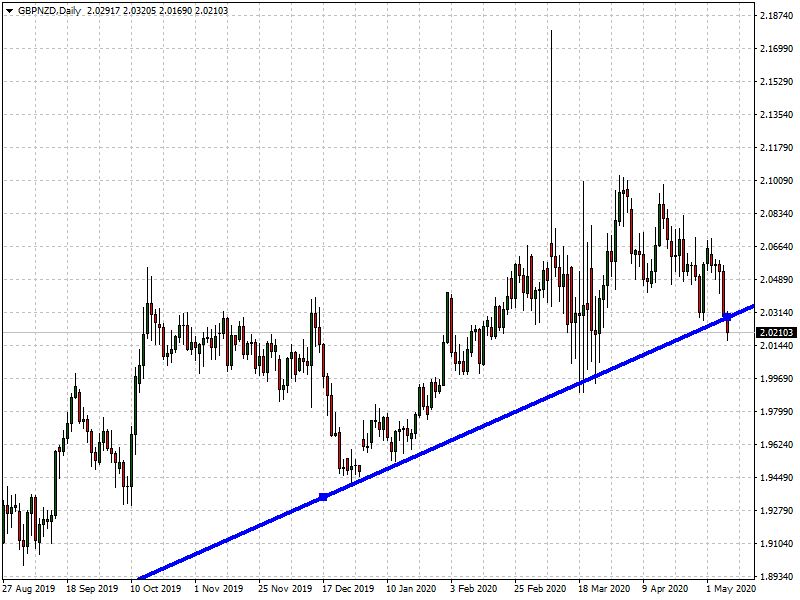Click the 1.99690 price axis label
Screen dimensions: 800x600
(x=777, y=379)
